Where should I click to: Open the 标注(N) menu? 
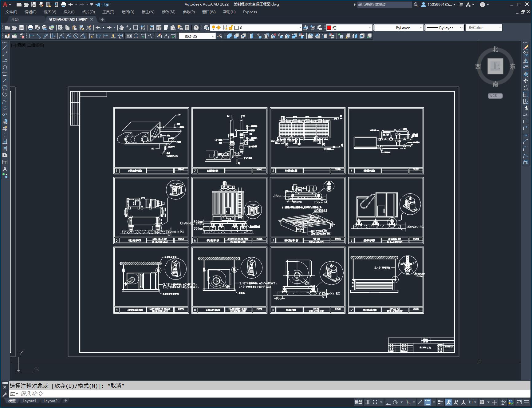click(x=148, y=12)
